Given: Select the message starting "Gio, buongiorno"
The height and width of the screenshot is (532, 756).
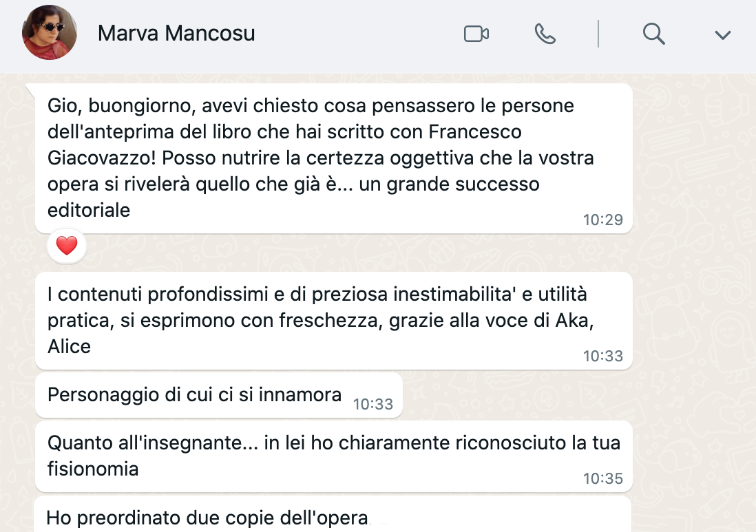Looking at the screenshot, I should (x=310, y=158).
